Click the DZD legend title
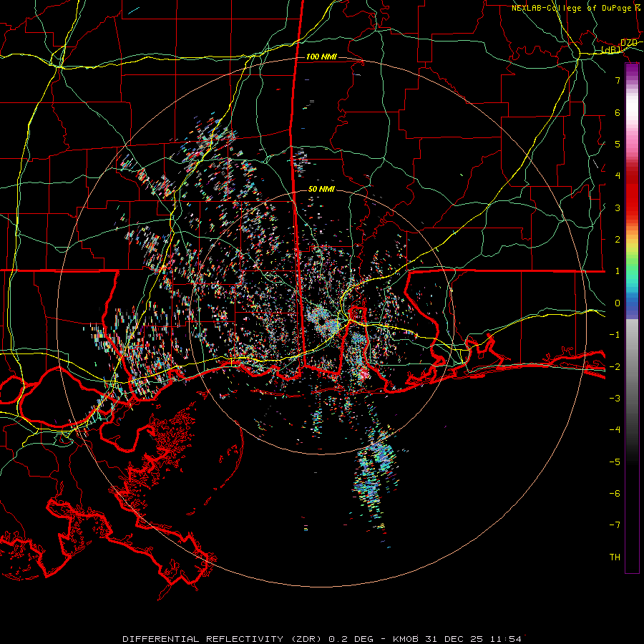 tap(628, 43)
